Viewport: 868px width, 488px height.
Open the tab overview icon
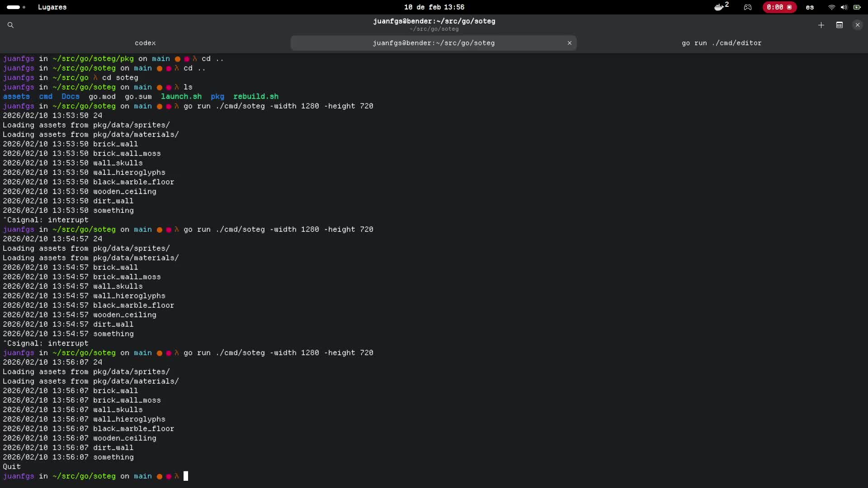(x=840, y=25)
